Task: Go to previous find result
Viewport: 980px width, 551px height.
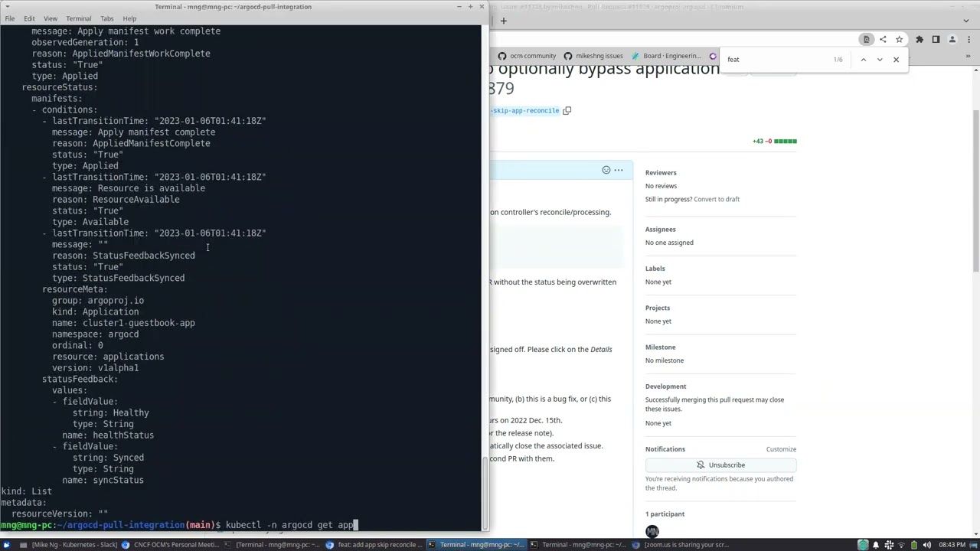Action: [863, 59]
